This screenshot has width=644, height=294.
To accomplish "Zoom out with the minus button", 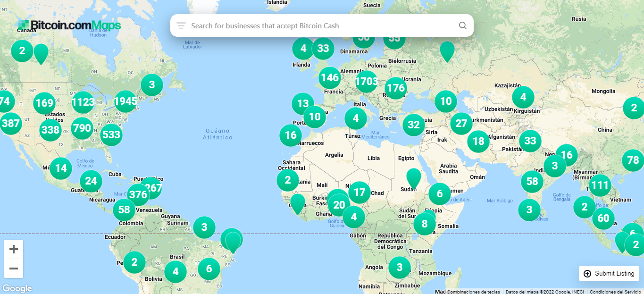I will pos(14,269).
